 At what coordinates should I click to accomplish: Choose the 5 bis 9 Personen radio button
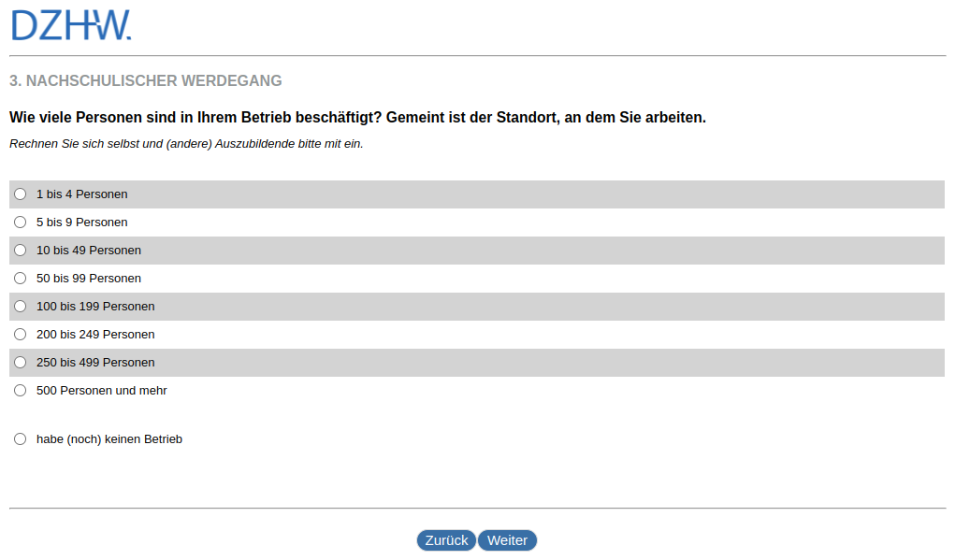coord(21,223)
